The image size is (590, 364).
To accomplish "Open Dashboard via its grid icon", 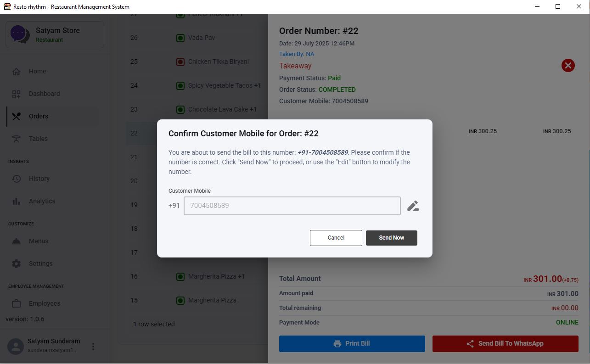I will click(x=17, y=94).
